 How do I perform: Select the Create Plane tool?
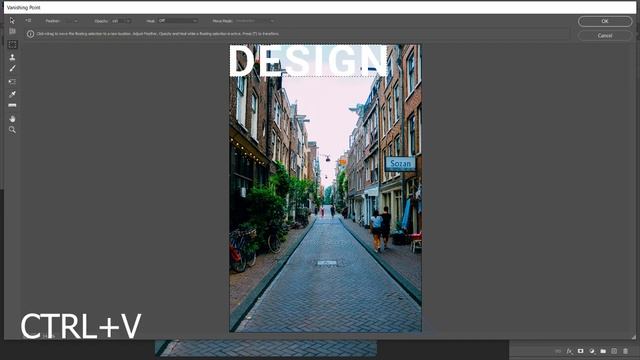click(x=12, y=31)
